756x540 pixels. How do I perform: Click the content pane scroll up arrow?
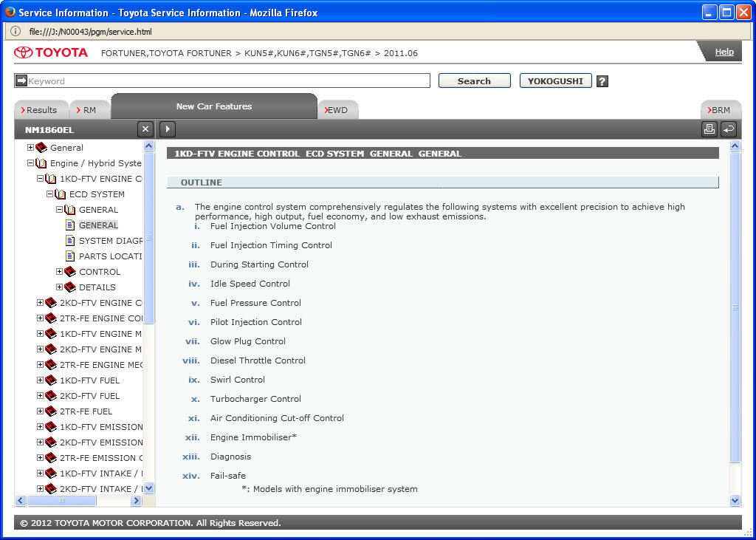coord(735,146)
